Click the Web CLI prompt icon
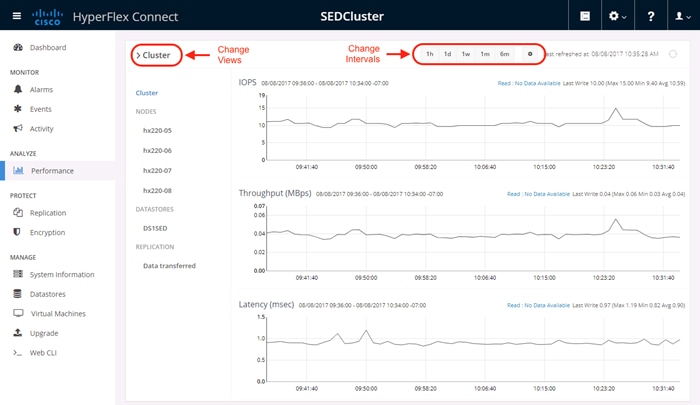The width and height of the screenshot is (700, 405). [17, 352]
